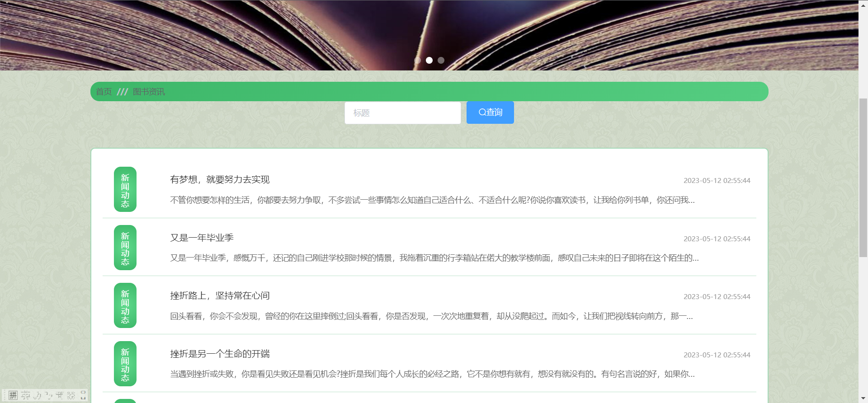868x403 pixels.
Task: Click 新闻动态 badge beside 挫折是另一个生命的开端
Action: point(125,364)
